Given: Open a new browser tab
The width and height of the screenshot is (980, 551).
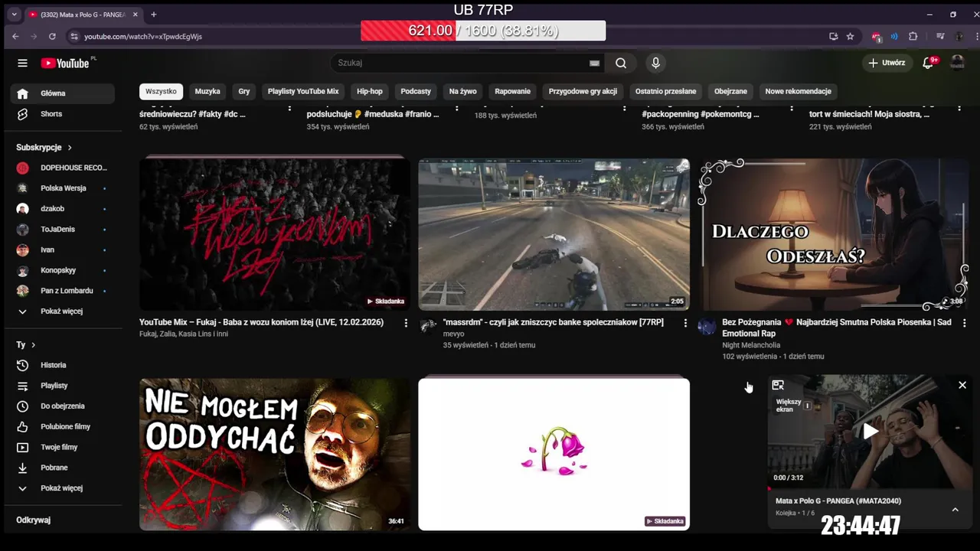Looking at the screenshot, I should coord(153,15).
